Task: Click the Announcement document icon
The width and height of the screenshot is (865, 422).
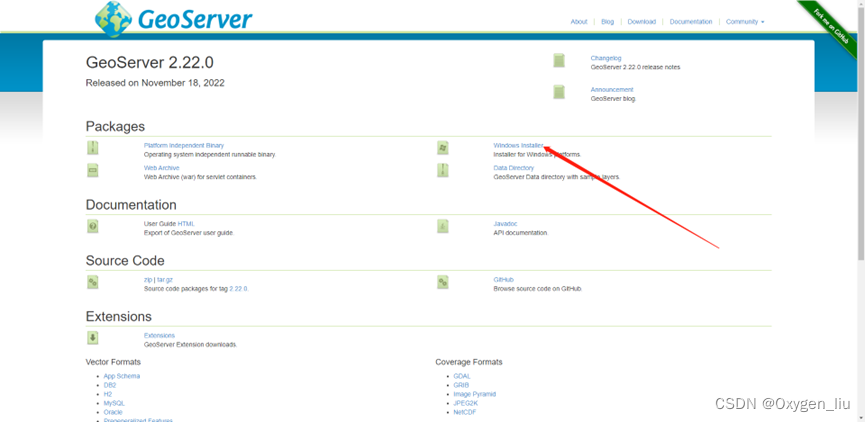Action: (x=559, y=92)
